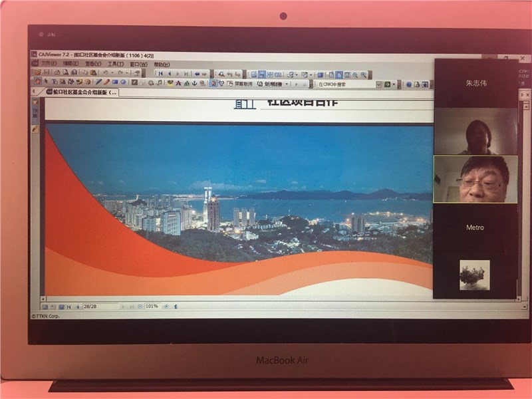Toggle the continuous page layout button
Screen dimensions: 532x399
263,74
